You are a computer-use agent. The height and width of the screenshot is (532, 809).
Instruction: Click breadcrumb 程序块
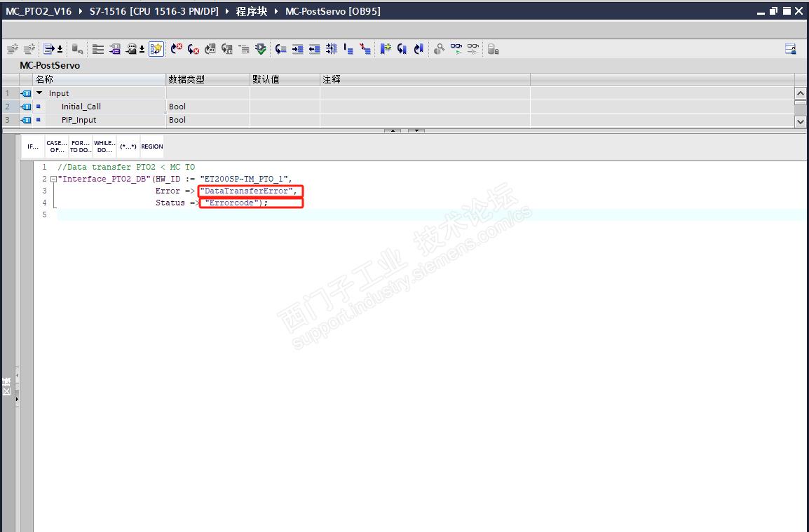251,11
